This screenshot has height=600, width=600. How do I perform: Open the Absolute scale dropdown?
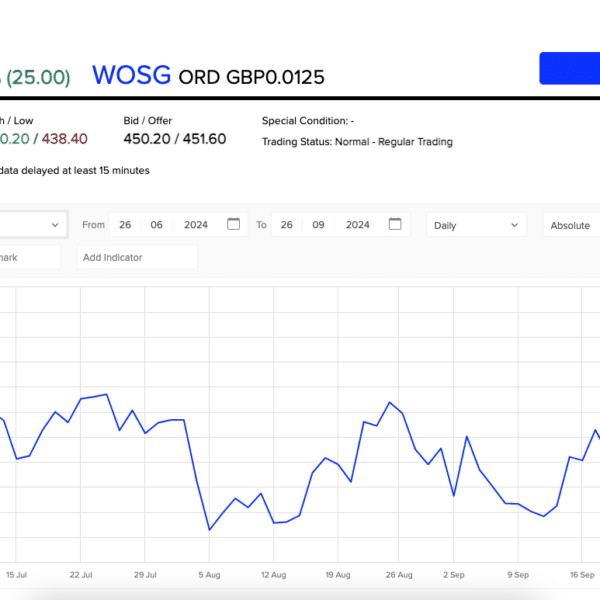click(x=571, y=225)
